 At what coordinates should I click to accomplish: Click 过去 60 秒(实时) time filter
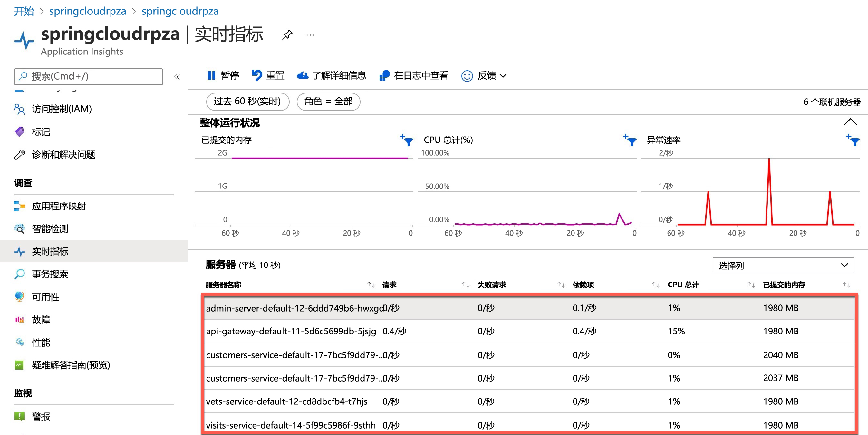pos(247,101)
